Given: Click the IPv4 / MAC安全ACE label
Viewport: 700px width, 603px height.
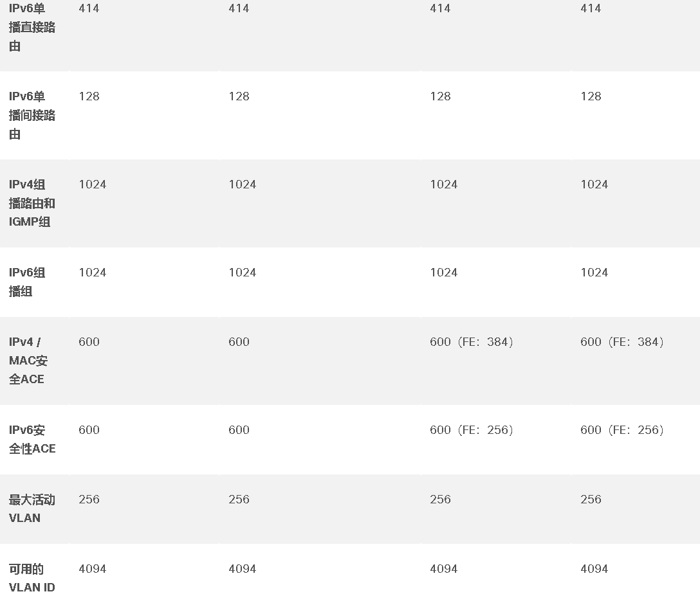Looking at the screenshot, I should click(28, 361).
